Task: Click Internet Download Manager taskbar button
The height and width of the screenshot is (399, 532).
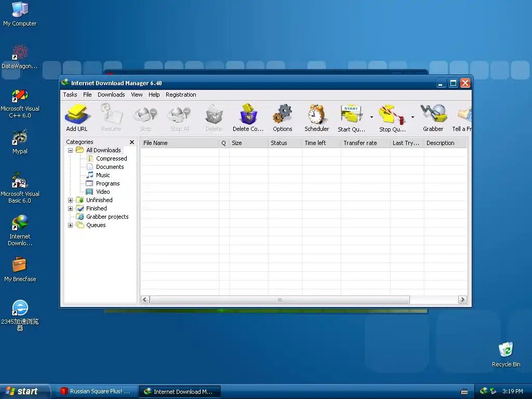Action: (x=180, y=392)
